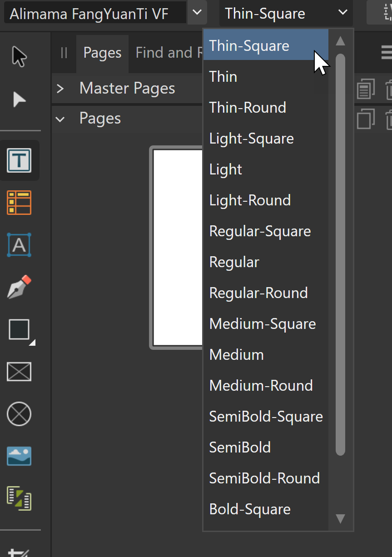Select the Pen tool
The image size is (392, 557).
[19, 287]
